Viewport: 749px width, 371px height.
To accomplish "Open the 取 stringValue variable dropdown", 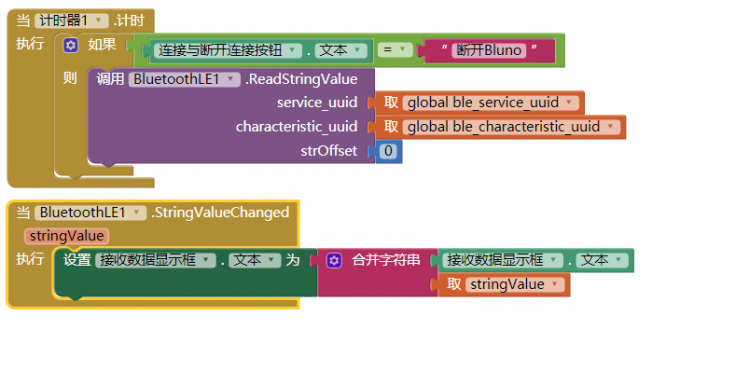I will [514, 285].
